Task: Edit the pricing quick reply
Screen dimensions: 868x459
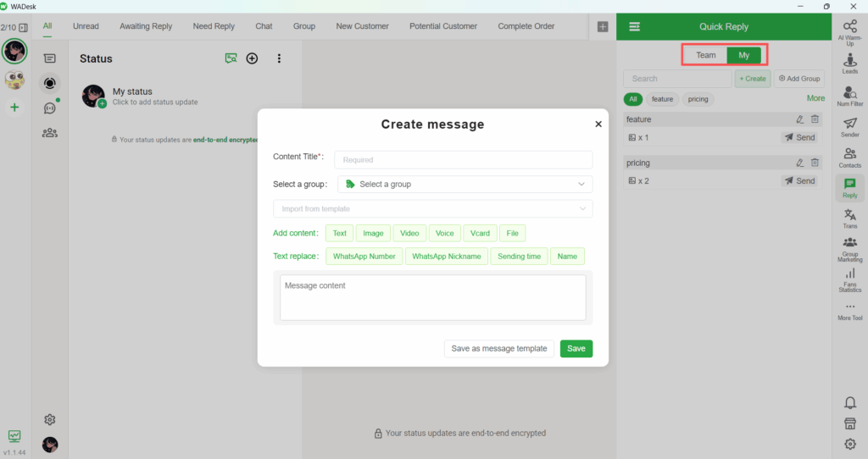Action: 799,163
